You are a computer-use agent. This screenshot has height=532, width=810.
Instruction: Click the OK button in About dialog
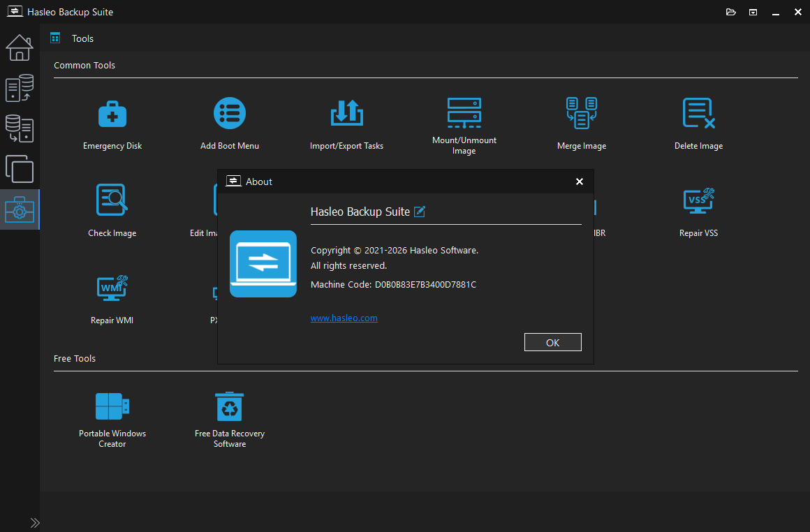(x=553, y=342)
